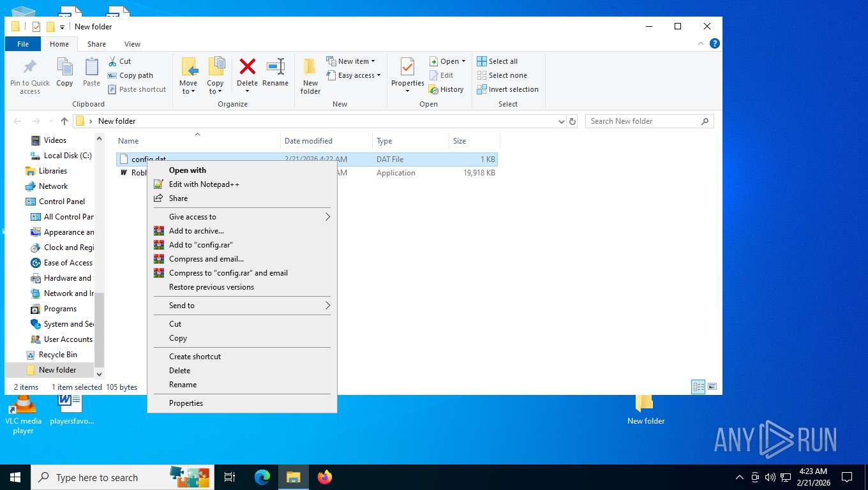Choose Create shortcut in context menu
Image resolution: width=868 pixels, height=490 pixels.
[x=242, y=357]
